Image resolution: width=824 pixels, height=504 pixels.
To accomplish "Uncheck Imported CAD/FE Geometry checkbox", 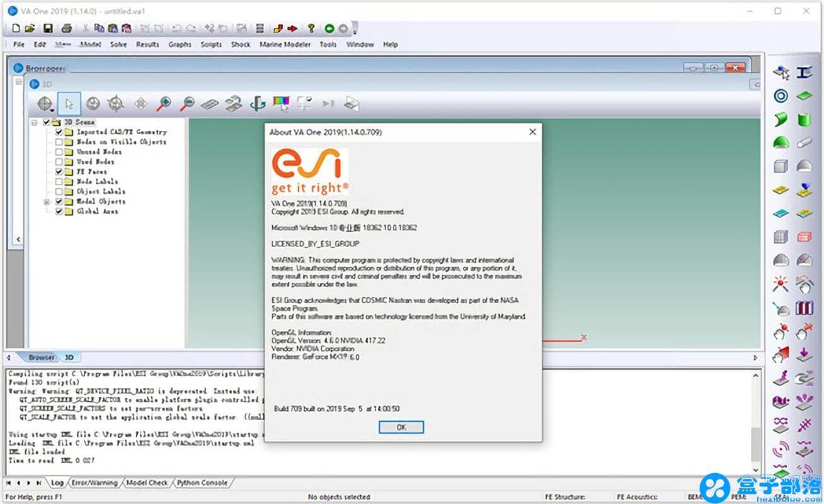I will pyautogui.click(x=59, y=132).
